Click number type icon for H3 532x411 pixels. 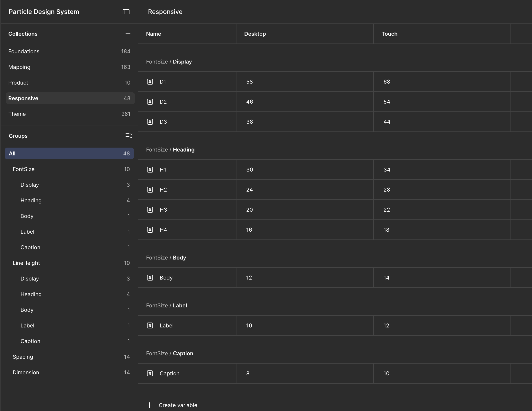pos(150,210)
